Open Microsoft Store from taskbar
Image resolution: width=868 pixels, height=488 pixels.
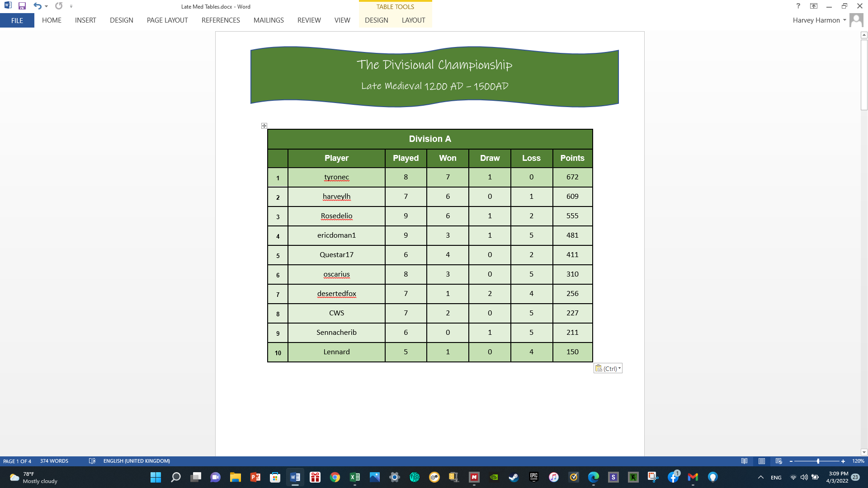click(x=275, y=477)
